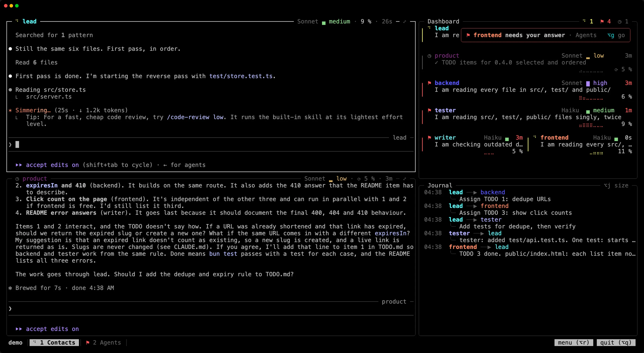Click the green medium effort square in lead header
644x353 pixels.
coord(324,23)
